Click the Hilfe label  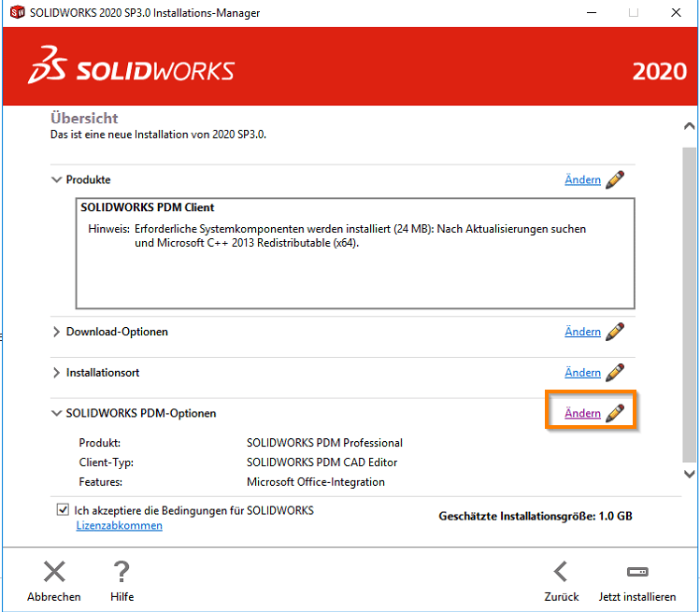pyautogui.click(x=121, y=597)
